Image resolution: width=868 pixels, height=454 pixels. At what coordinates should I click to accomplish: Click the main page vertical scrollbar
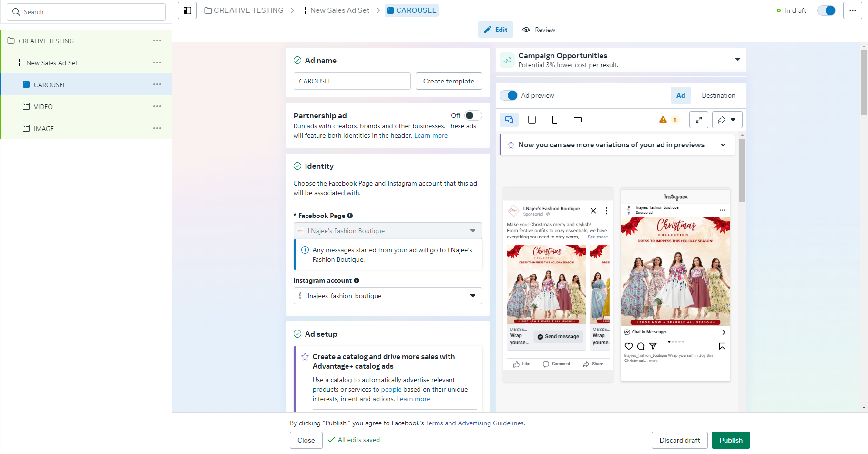point(864,83)
